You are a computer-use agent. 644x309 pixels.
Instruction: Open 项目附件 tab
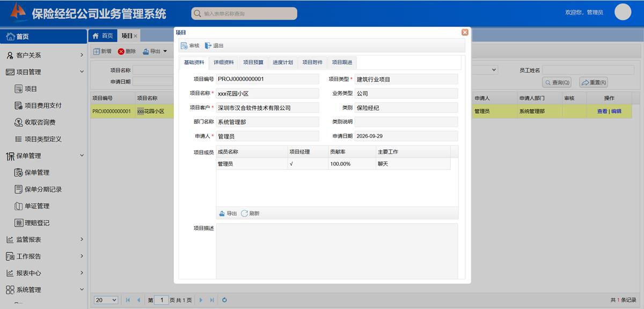click(312, 63)
